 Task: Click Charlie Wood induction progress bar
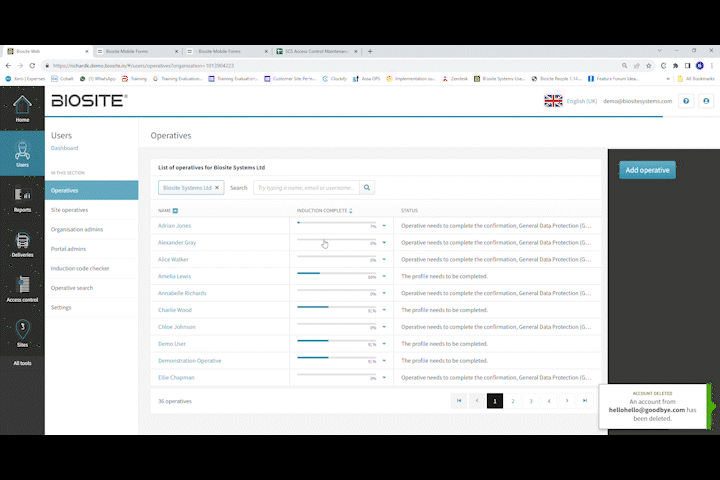click(336, 307)
